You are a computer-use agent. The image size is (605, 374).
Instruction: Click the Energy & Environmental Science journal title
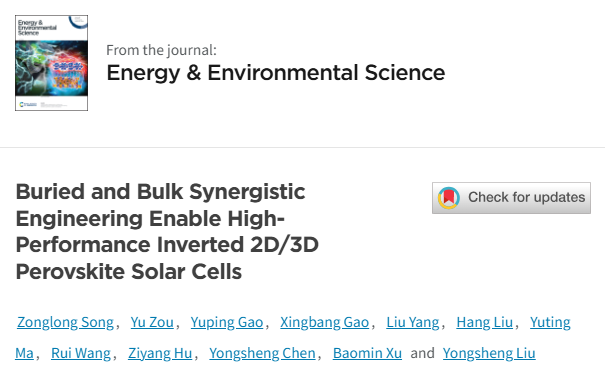[275, 73]
